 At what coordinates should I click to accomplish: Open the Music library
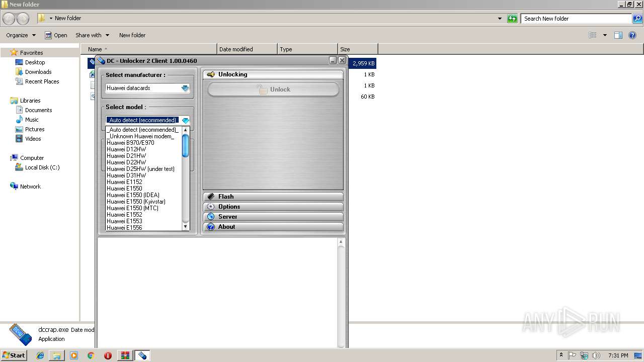32,120
